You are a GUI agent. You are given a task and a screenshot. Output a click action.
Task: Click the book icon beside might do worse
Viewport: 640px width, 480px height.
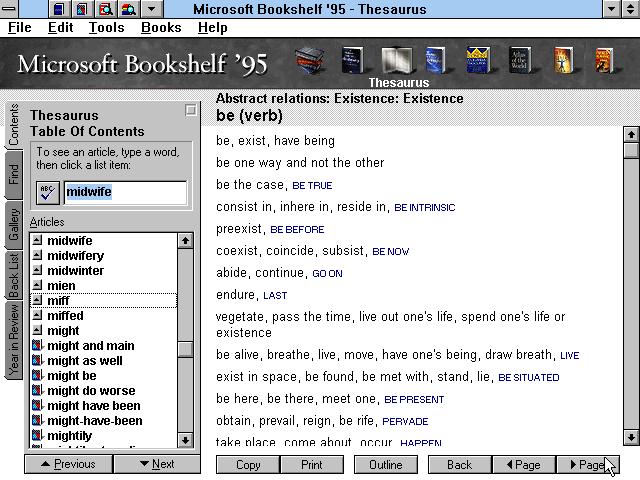(37, 390)
